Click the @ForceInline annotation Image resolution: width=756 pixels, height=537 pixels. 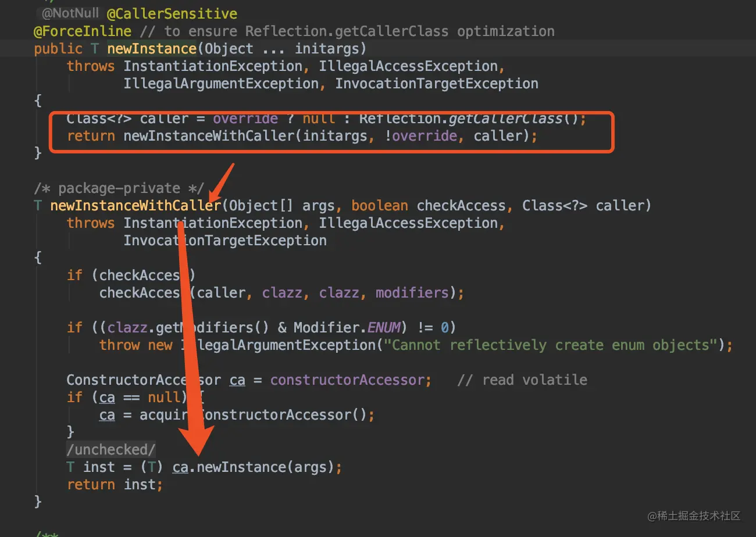click(x=83, y=31)
